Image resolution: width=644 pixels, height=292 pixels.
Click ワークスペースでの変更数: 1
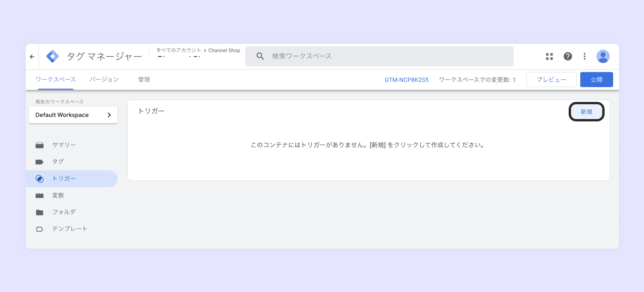pos(477,80)
